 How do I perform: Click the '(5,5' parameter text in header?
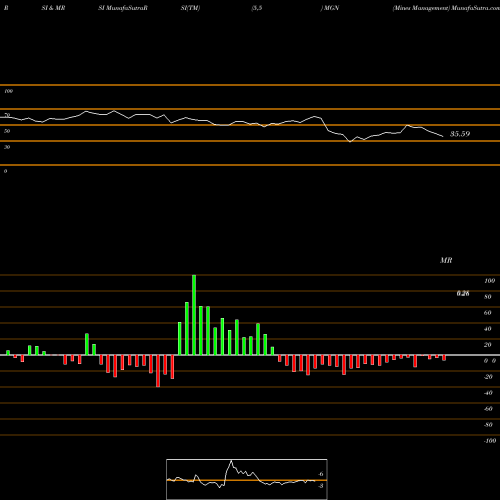point(257,8)
